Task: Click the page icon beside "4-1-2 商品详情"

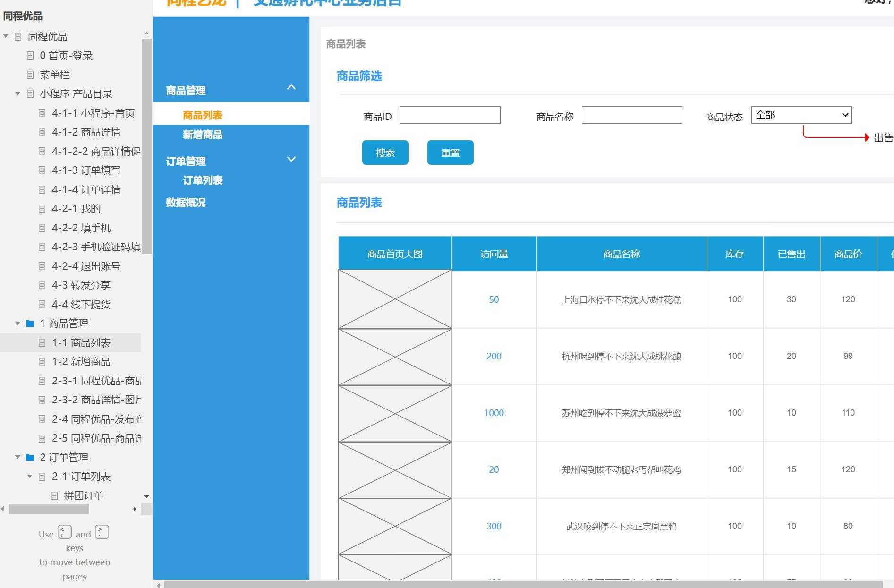Action: [42, 132]
